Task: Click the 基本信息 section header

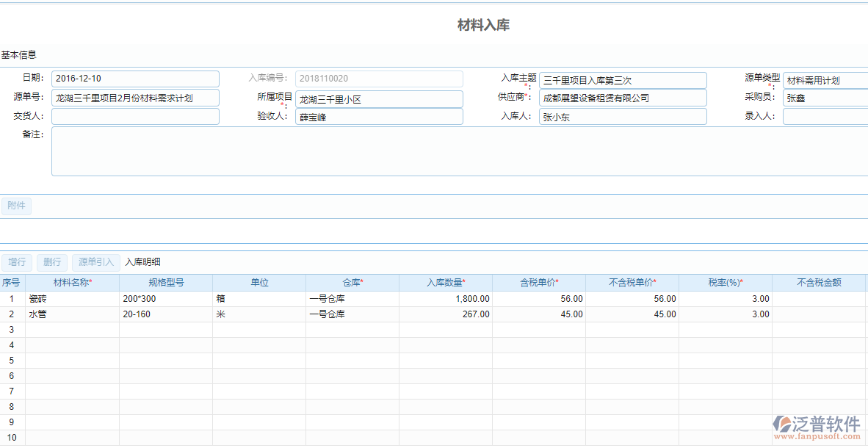Action: [x=16, y=54]
